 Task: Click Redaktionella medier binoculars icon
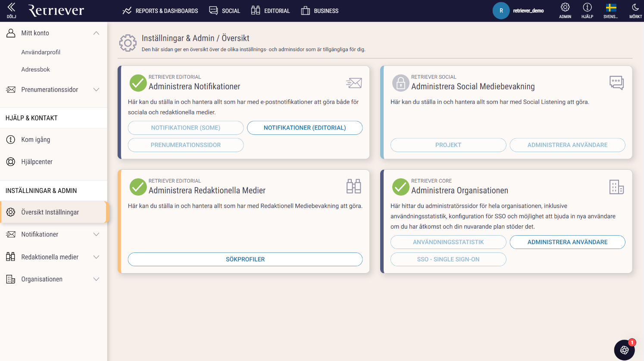tap(11, 257)
